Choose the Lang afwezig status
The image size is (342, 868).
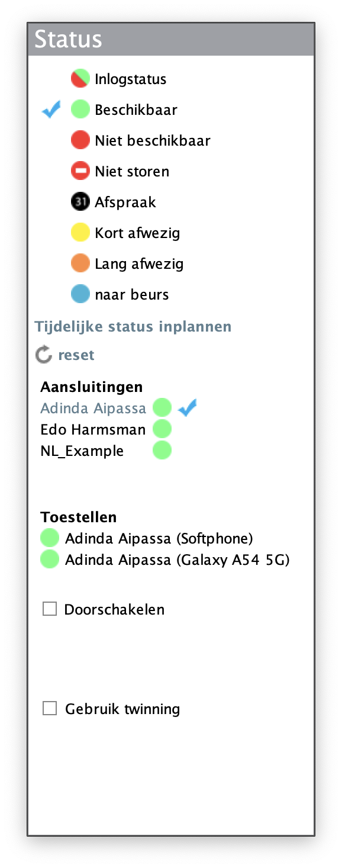click(80, 262)
